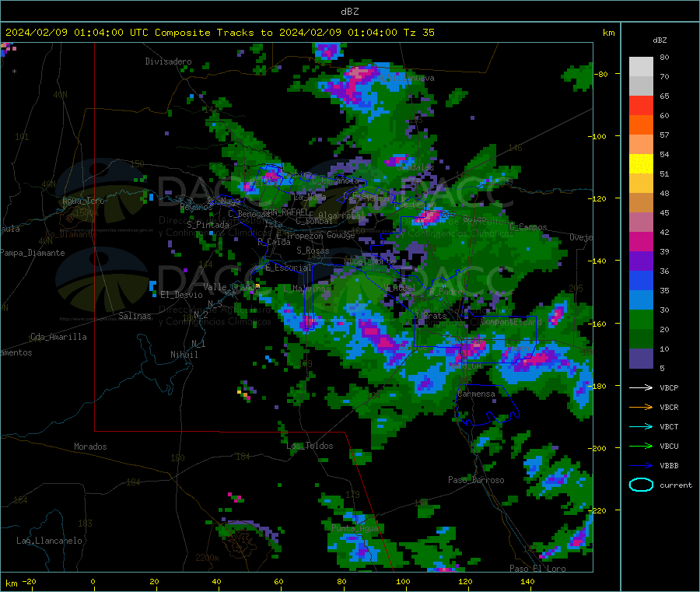
Task: Click the 0 km x-axis label
Action: point(93,581)
